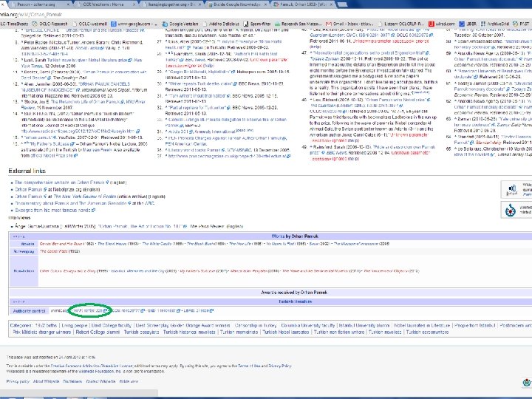Open 'Turkish historical novelists' category
The width and height of the screenshot is (532, 399).
(x=189, y=332)
